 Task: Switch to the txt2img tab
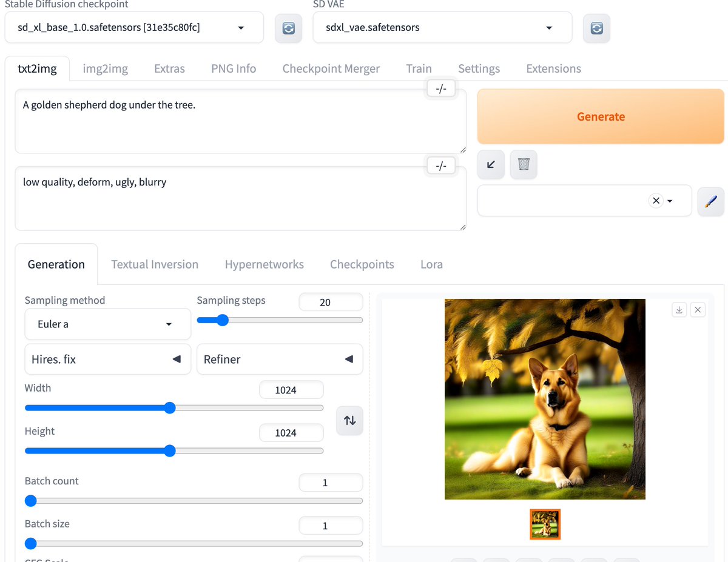(37, 69)
